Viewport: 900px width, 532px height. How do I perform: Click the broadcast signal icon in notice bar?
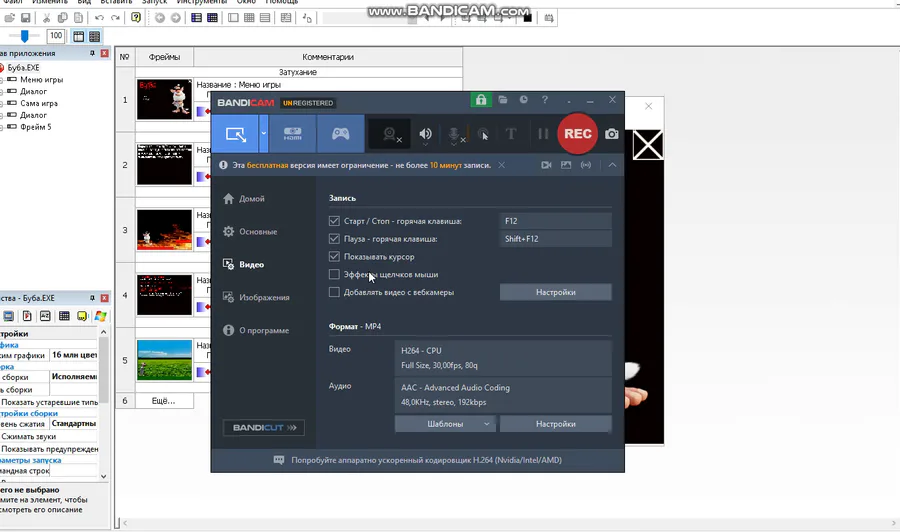(x=585, y=165)
